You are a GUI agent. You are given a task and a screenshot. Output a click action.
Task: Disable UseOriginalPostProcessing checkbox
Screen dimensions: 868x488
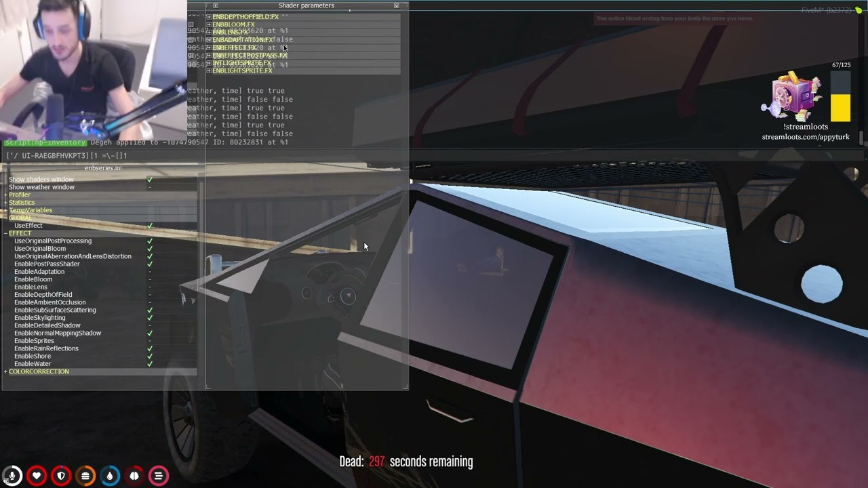tap(150, 241)
